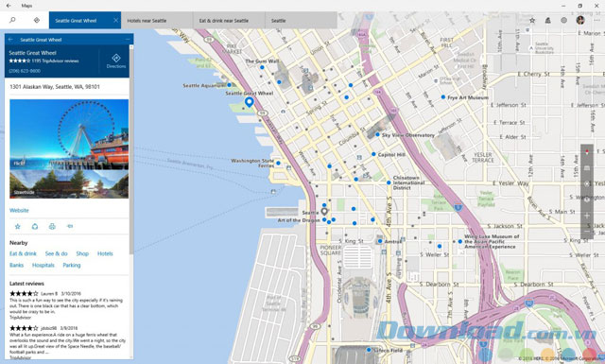The image size is (605, 364).
Task: Click the See & do nearby link
Action: point(57,253)
